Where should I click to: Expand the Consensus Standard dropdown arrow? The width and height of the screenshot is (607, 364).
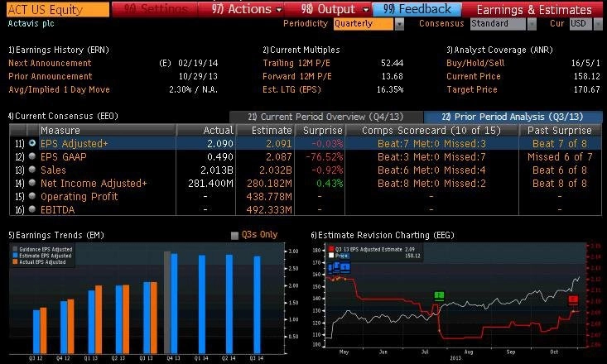click(532, 24)
